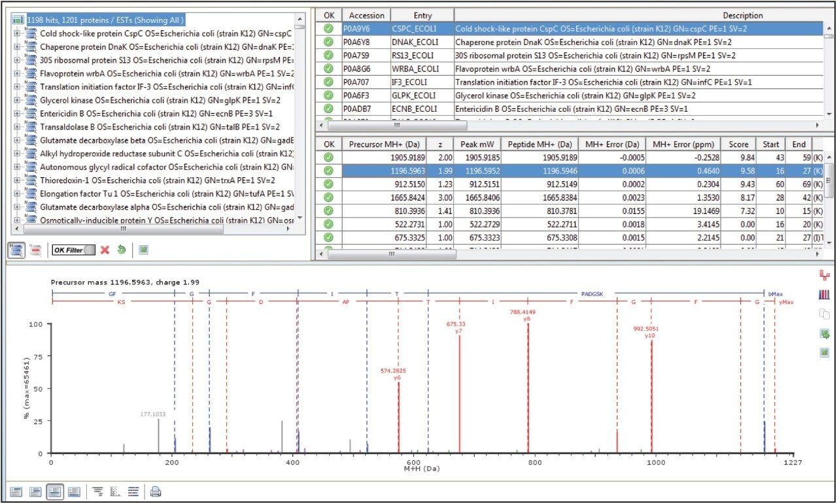Click the horizontal lines list icon in bottom toolbar
Viewport: 837px width, 504px height.
pyautogui.click(x=133, y=492)
